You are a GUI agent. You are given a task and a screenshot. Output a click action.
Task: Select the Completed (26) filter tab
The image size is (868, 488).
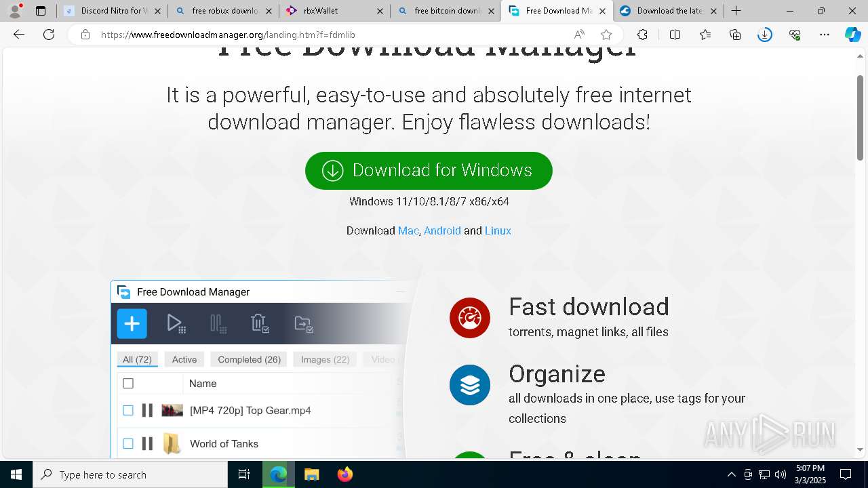coord(249,359)
